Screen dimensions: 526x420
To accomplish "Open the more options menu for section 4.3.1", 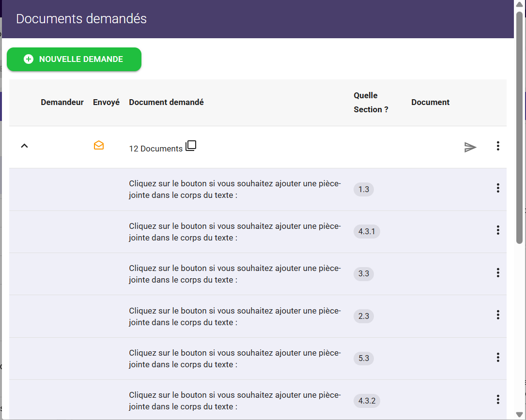I will (498, 230).
